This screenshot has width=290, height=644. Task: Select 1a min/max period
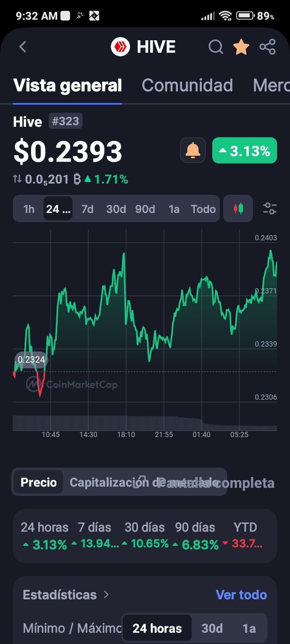point(249,628)
